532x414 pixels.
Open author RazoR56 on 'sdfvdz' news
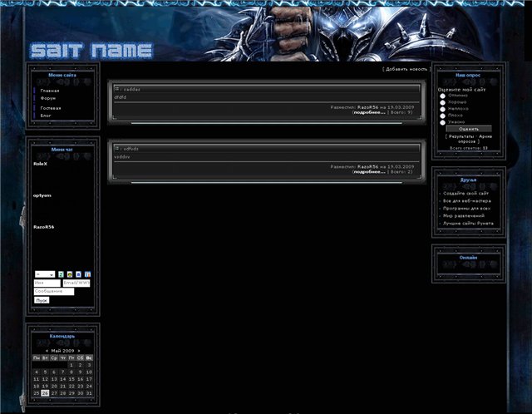tap(367, 166)
